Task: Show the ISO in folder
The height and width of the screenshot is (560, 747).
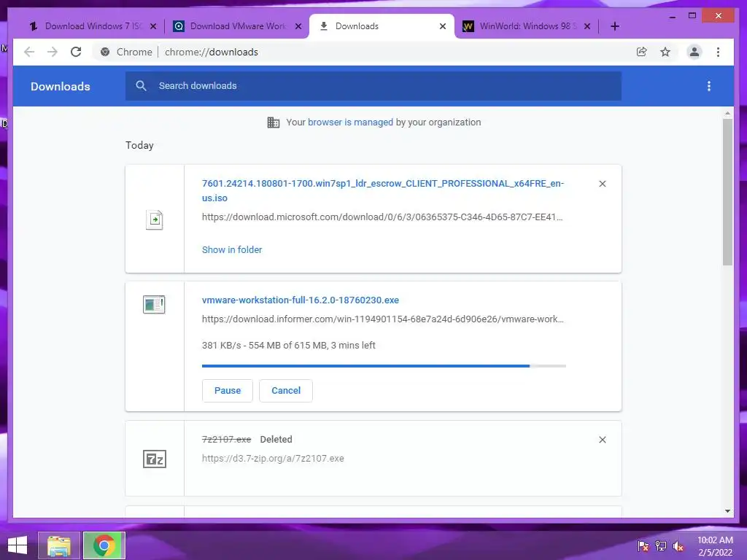Action: [x=232, y=249]
